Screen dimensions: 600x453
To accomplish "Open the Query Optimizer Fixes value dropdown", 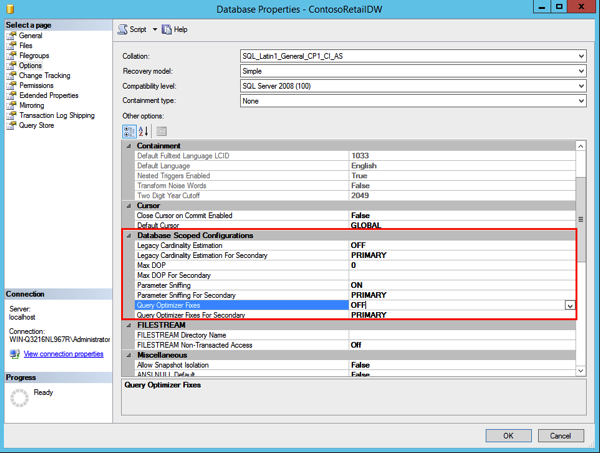I will 570,305.
